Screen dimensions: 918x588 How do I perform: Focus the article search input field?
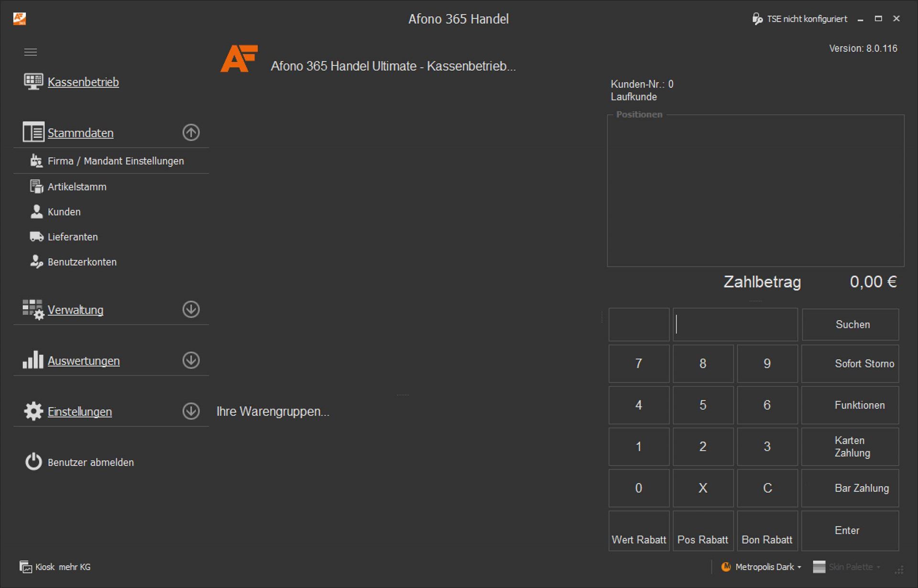[x=735, y=324]
